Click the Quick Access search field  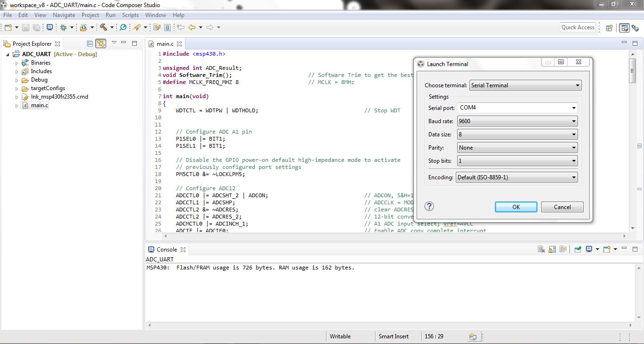pyautogui.click(x=577, y=27)
